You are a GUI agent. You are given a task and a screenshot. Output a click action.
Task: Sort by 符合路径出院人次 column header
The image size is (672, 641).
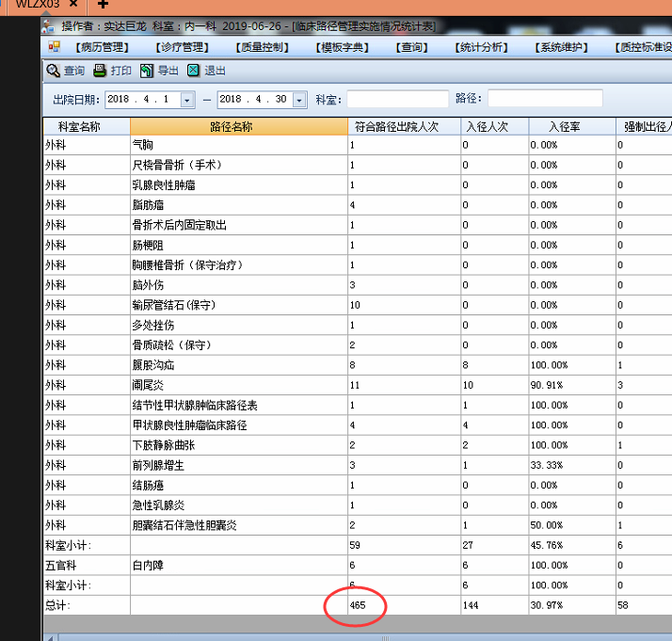tap(404, 127)
